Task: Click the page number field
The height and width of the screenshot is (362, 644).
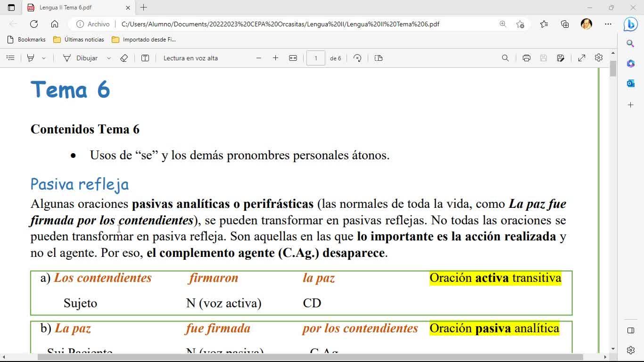Action: [x=316, y=58]
